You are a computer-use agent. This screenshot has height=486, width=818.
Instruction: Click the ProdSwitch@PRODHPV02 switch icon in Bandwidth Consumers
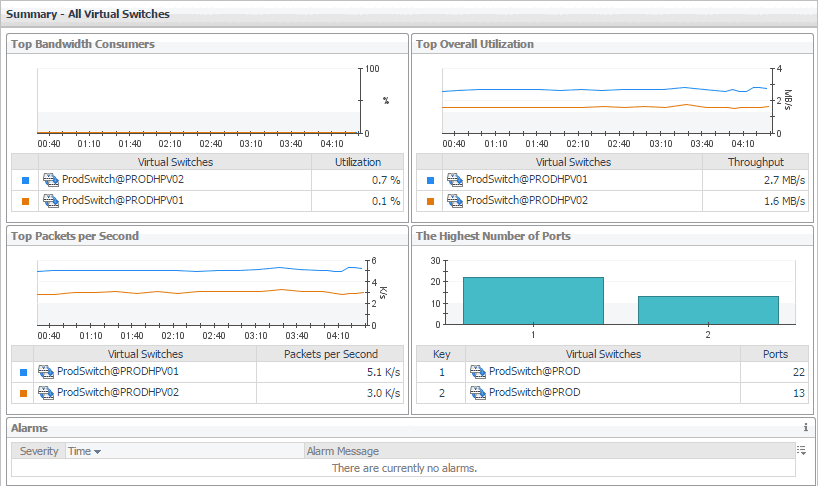(x=50, y=180)
